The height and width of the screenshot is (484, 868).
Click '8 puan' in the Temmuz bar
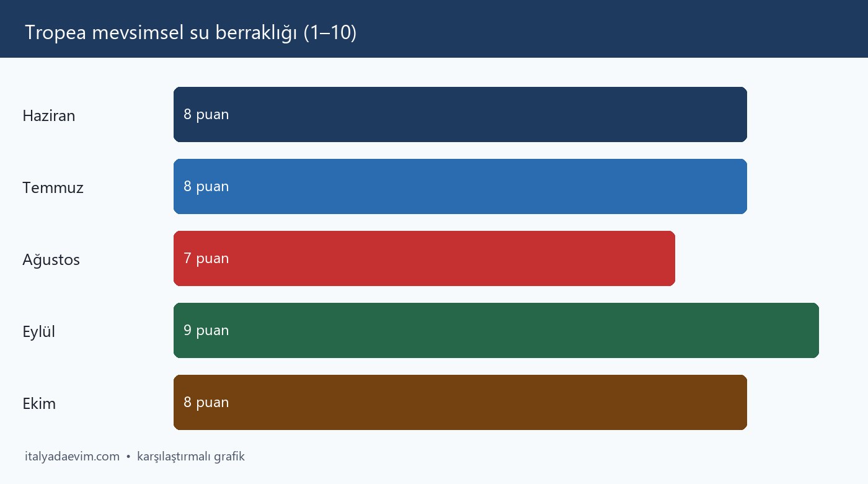(x=206, y=187)
